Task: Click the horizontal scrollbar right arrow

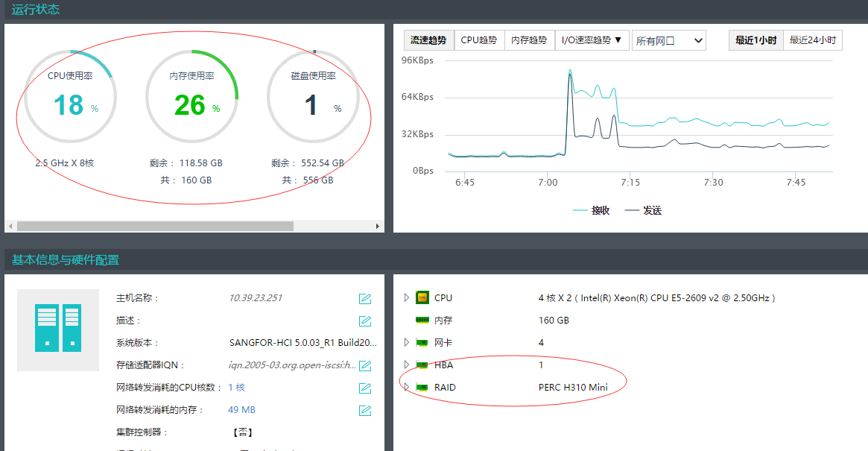Action: 378,226
